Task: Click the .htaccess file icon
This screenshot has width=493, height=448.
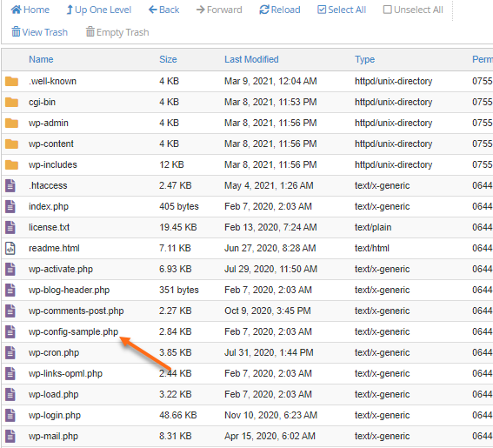Action: [10, 185]
